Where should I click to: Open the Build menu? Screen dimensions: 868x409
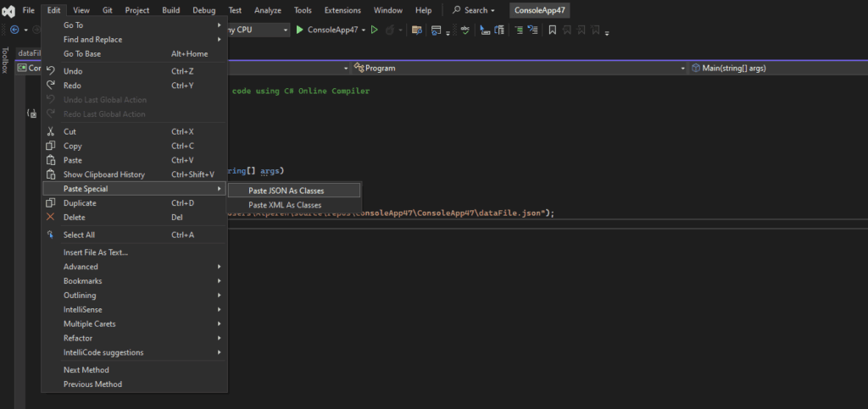pyautogui.click(x=171, y=10)
